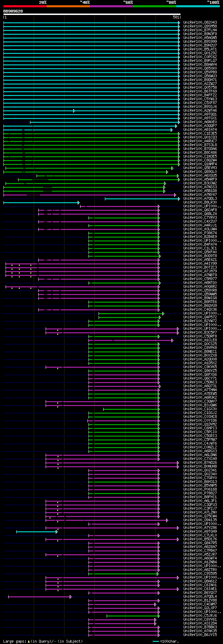Select the UniRef100_A8Q731 label
The image size is (223, 644).
[x=200, y=386]
